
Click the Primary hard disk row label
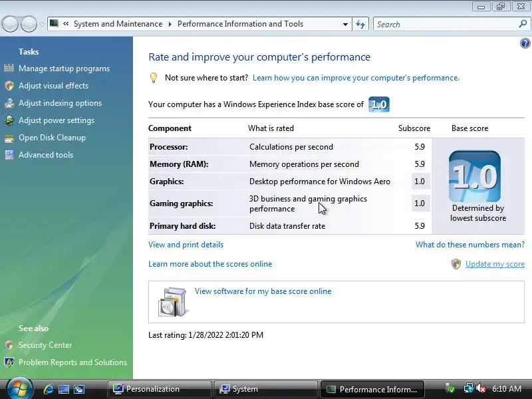coord(182,226)
